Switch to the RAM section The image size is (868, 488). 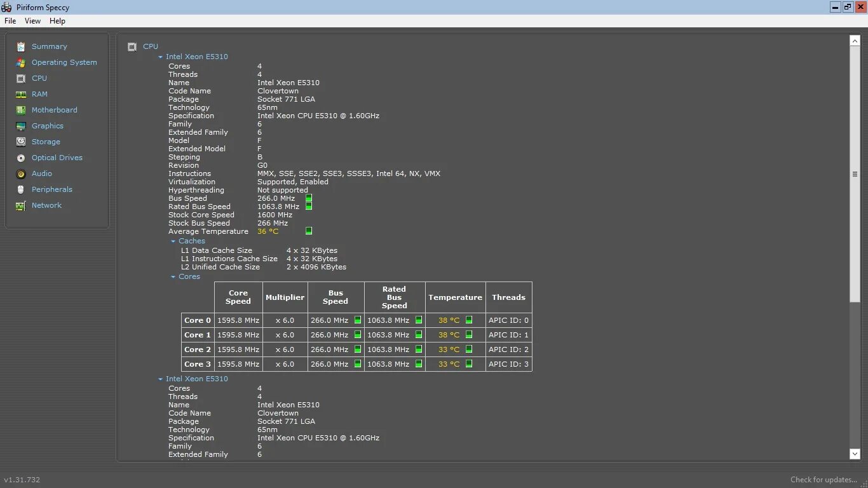tap(39, 94)
